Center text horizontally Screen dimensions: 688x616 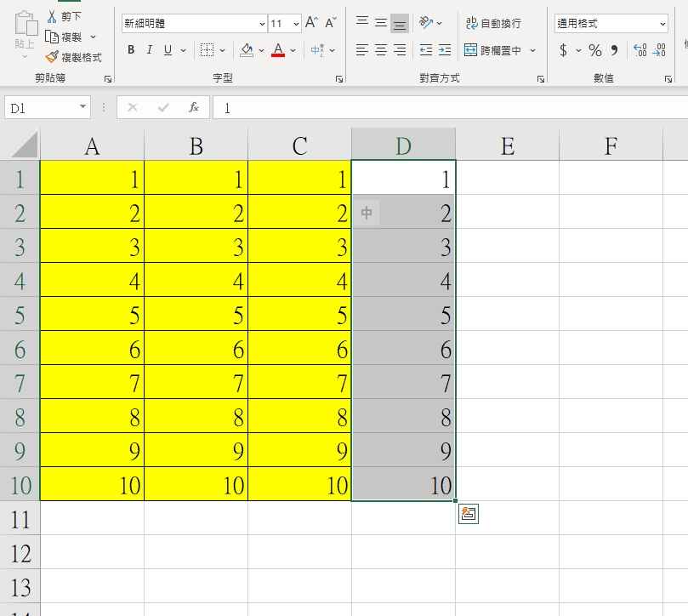[381, 50]
